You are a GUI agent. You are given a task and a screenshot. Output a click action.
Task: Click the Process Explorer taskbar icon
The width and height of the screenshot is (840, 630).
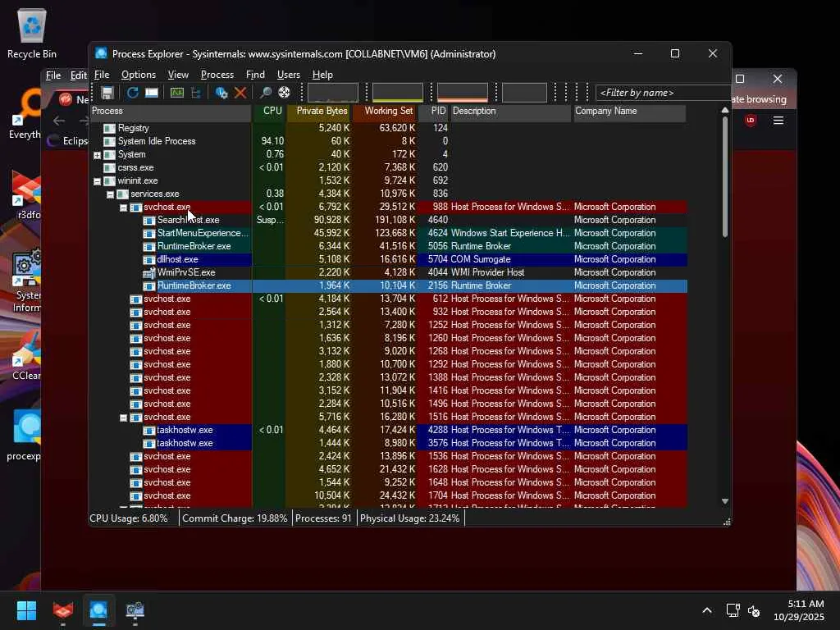[x=98, y=610]
